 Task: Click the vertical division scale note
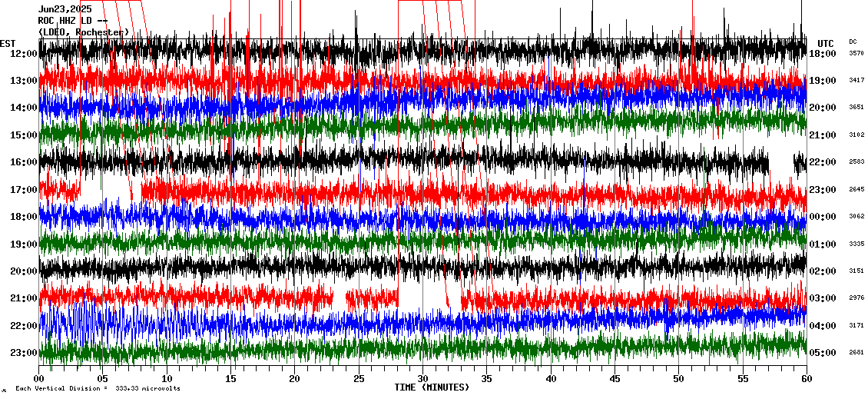pyautogui.click(x=98, y=389)
